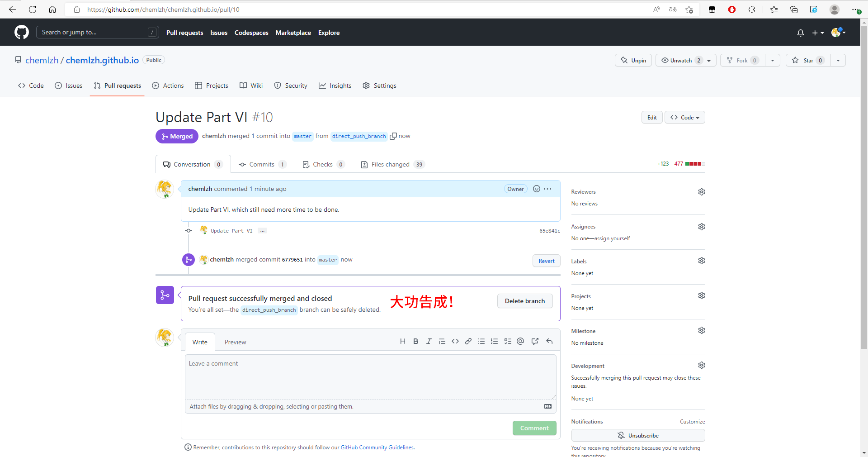Go back in browser history
Image resolution: width=868 pixels, height=457 pixels.
13,10
